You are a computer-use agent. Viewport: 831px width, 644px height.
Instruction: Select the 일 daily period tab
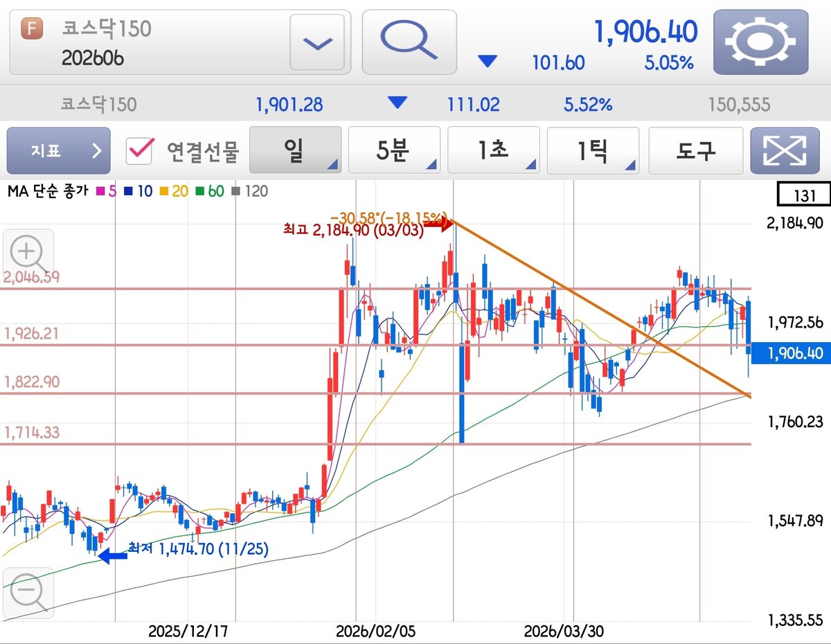click(295, 150)
